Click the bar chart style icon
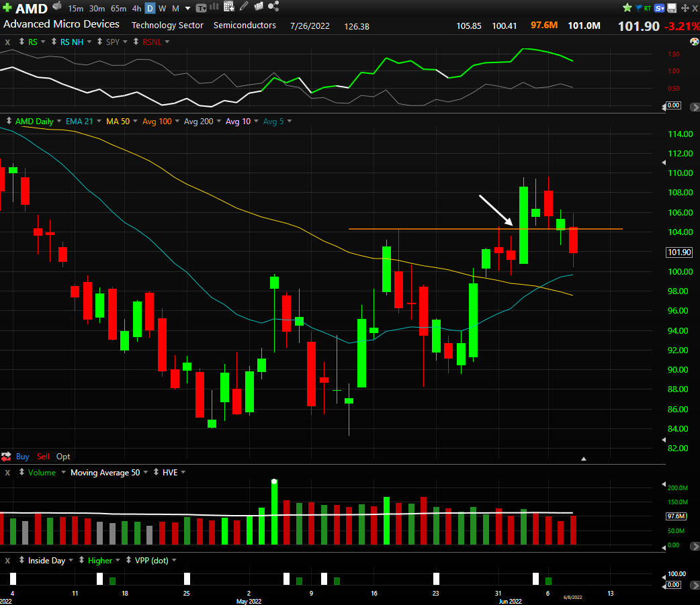The height and width of the screenshot is (605, 700). tap(214, 7)
